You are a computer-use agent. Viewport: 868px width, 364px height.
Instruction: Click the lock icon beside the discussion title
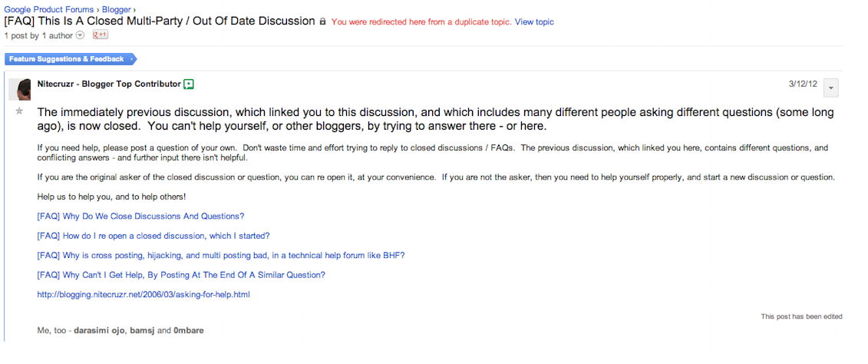pos(322,22)
